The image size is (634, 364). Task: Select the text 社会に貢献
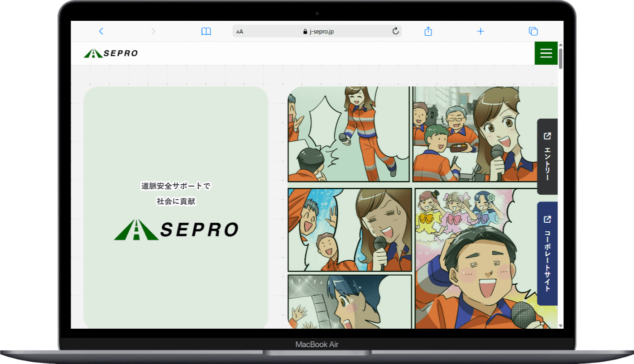tap(176, 201)
